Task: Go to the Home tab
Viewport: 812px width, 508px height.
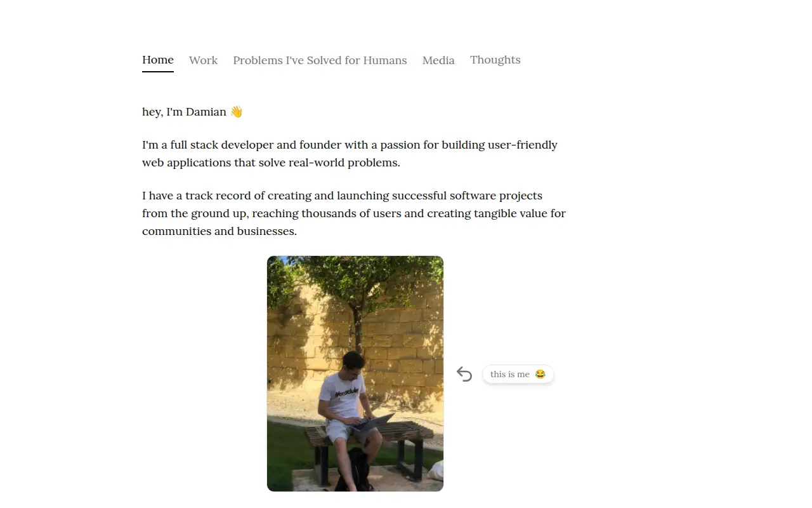Action: click(158, 60)
